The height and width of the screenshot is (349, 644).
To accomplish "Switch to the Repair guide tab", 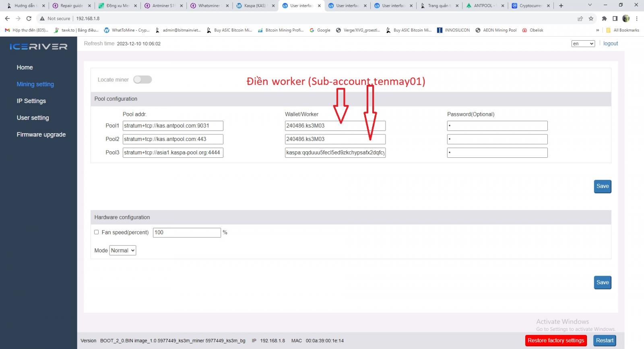I will click(71, 6).
